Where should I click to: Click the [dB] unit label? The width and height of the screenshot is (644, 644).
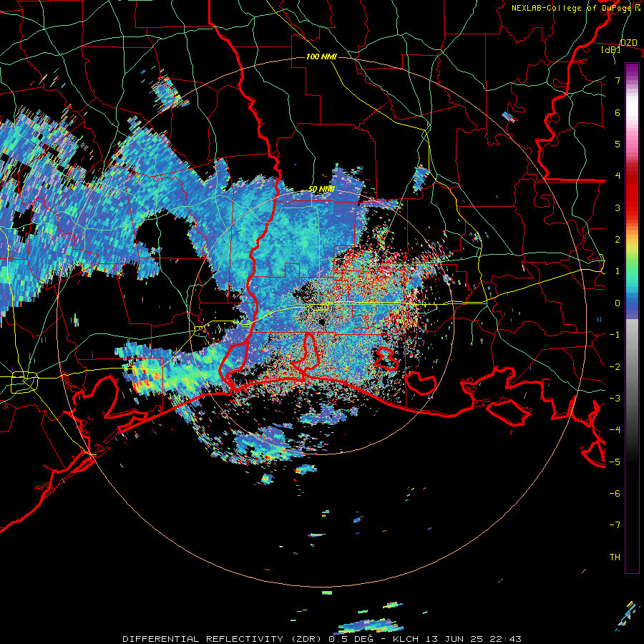tap(610, 50)
